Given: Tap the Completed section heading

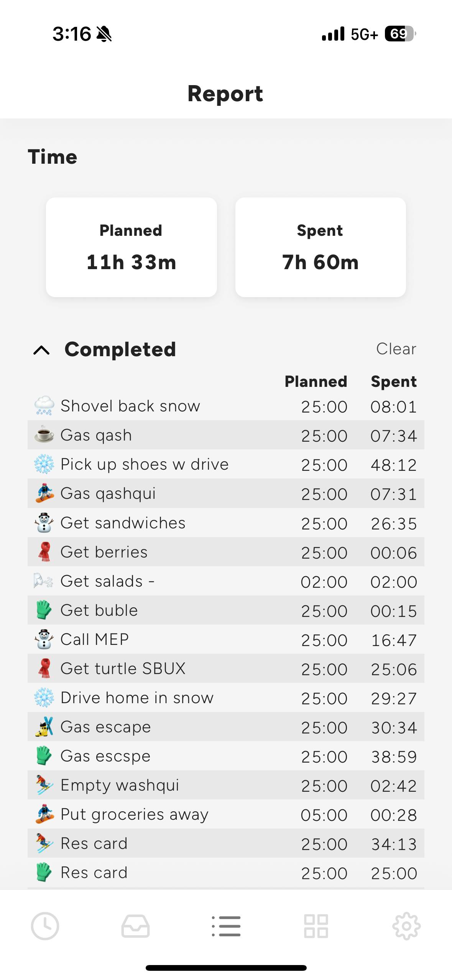Looking at the screenshot, I should [120, 349].
